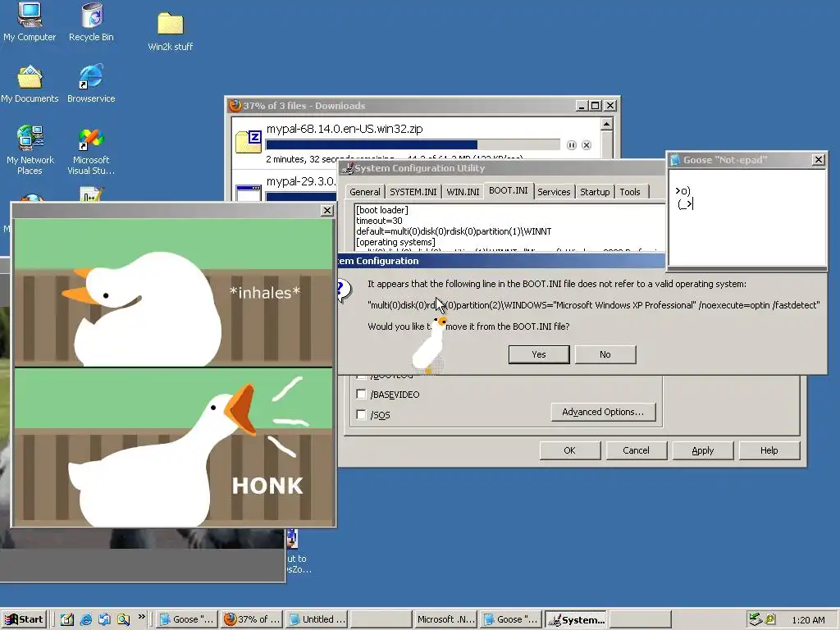Click the mypal-68.14.0 download progress bar

(413, 144)
